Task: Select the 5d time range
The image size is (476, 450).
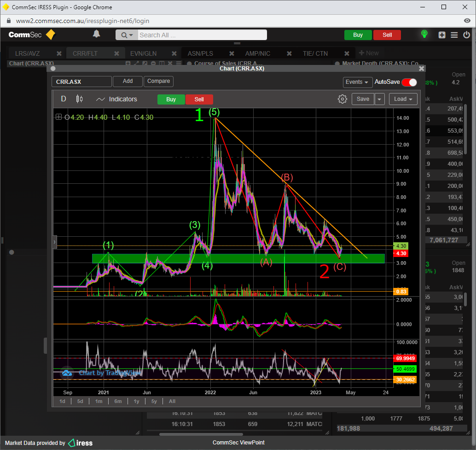Action: click(x=80, y=402)
